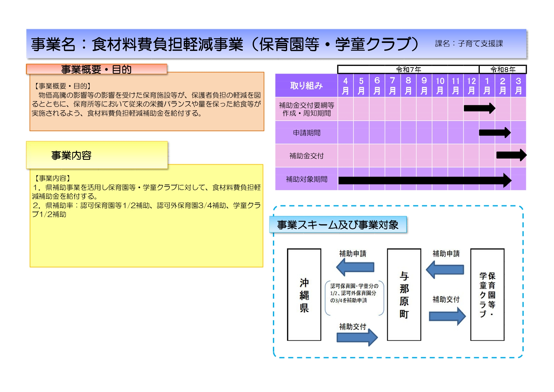Click the 4月 column header
554x392 pixels.
coord(346,86)
